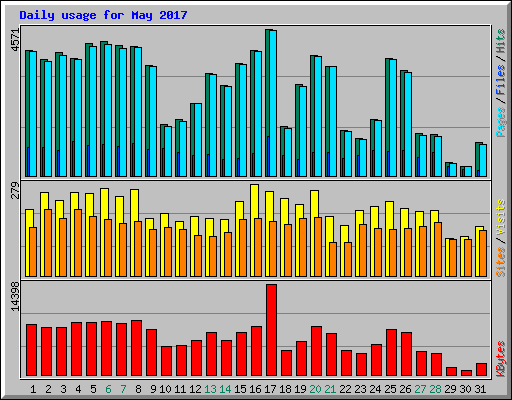Click the Pages legend label
The height and width of the screenshot is (400, 512).
point(501,122)
